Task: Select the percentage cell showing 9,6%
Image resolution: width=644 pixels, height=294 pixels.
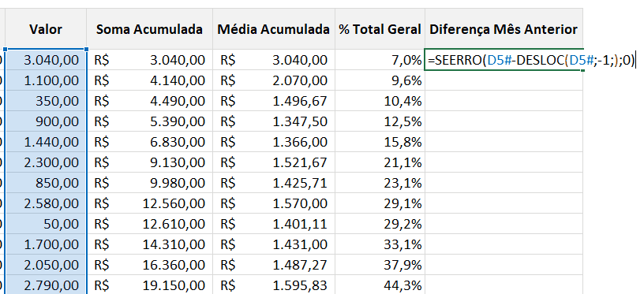Action: coord(380,80)
